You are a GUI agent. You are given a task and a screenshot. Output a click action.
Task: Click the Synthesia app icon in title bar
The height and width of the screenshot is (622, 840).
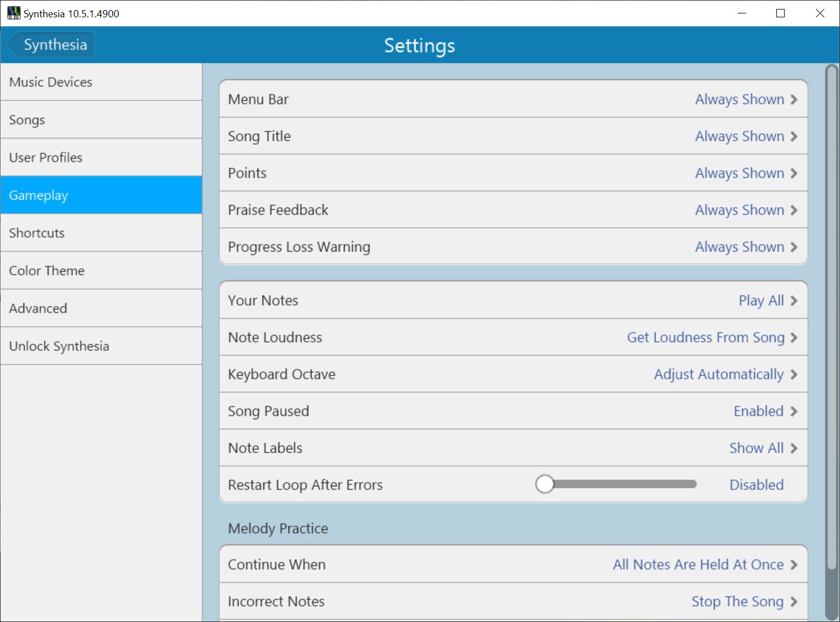(x=13, y=13)
